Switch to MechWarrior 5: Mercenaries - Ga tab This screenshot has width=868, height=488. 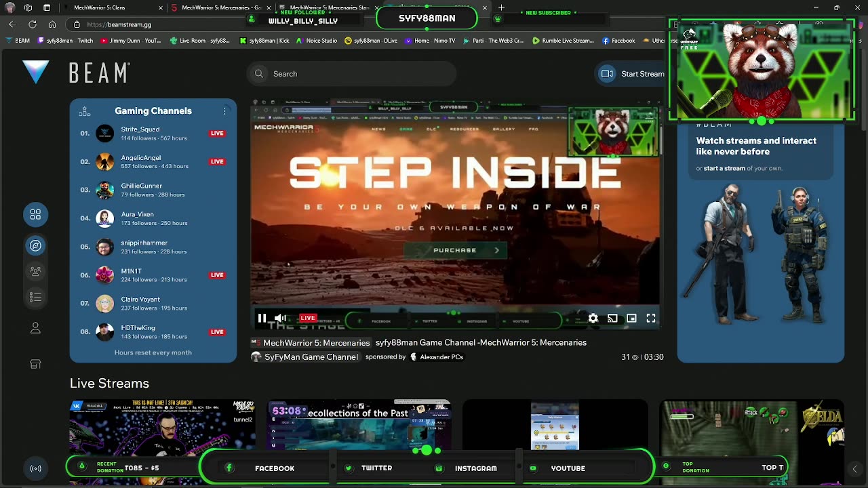pos(222,7)
